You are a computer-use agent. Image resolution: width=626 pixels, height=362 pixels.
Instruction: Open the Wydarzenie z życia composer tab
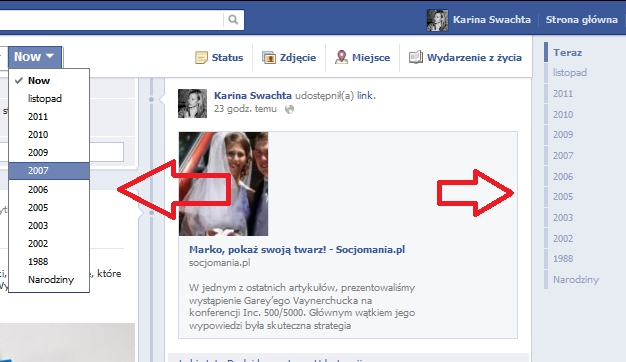click(466, 57)
